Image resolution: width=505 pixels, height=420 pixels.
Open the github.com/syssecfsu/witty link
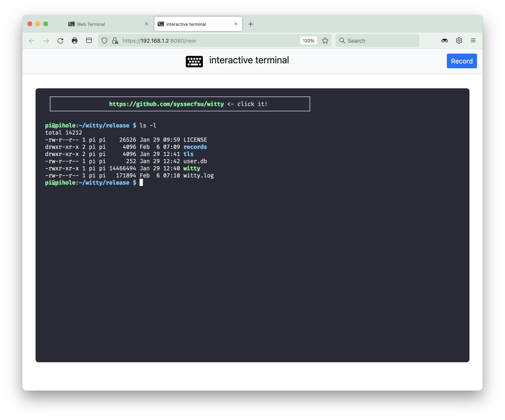pyautogui.click(x=166, y=104)
